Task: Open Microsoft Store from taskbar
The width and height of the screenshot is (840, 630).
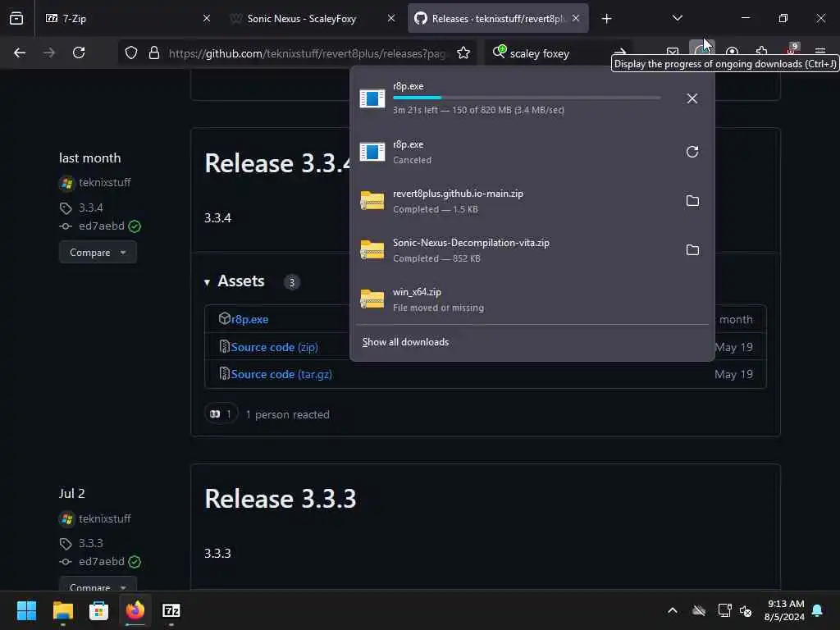Action: 98,610
